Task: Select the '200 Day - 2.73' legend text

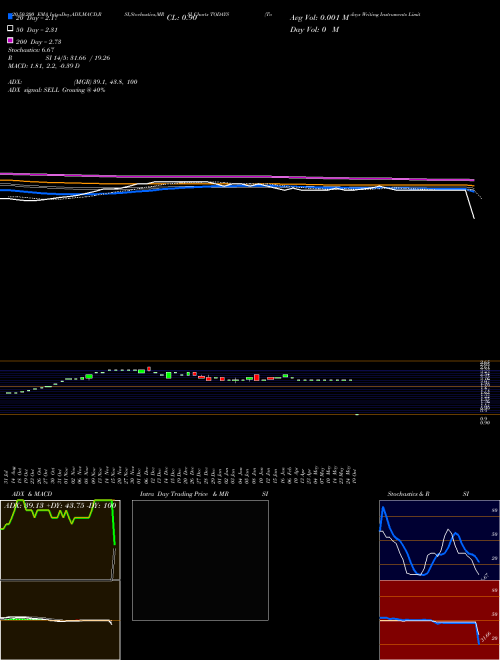Action: coord(39,42)
